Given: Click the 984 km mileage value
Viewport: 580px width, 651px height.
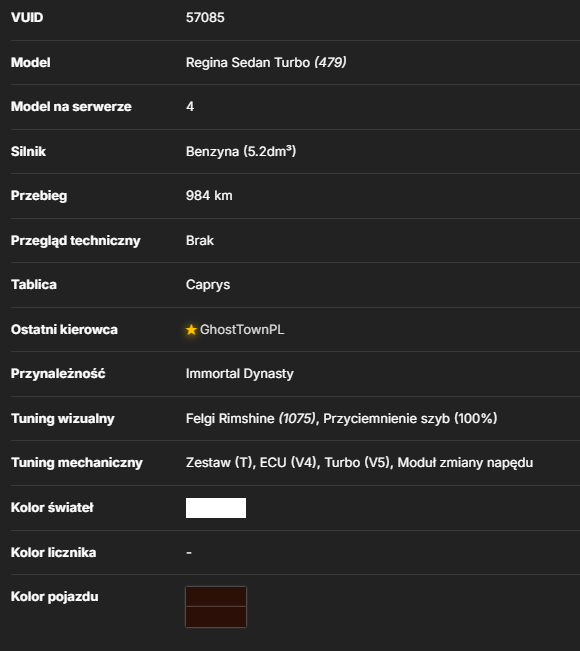Looking at the screenshot, I should [x=209, y=196].
